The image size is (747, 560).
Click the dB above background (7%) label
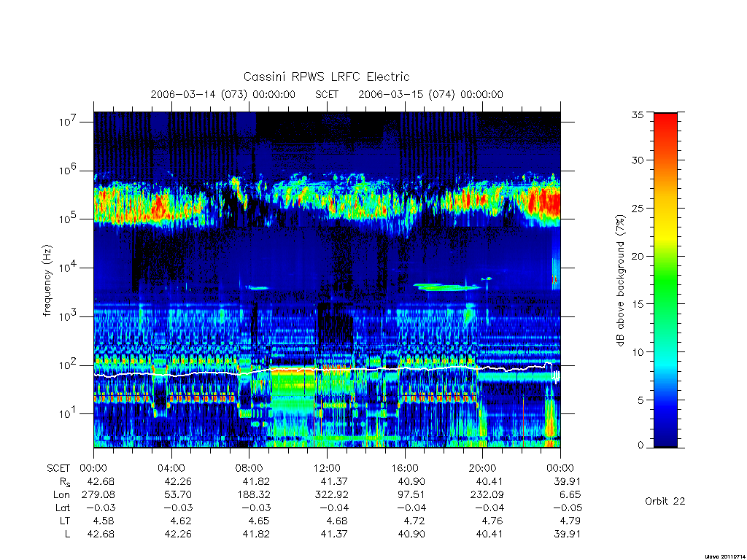620,280
